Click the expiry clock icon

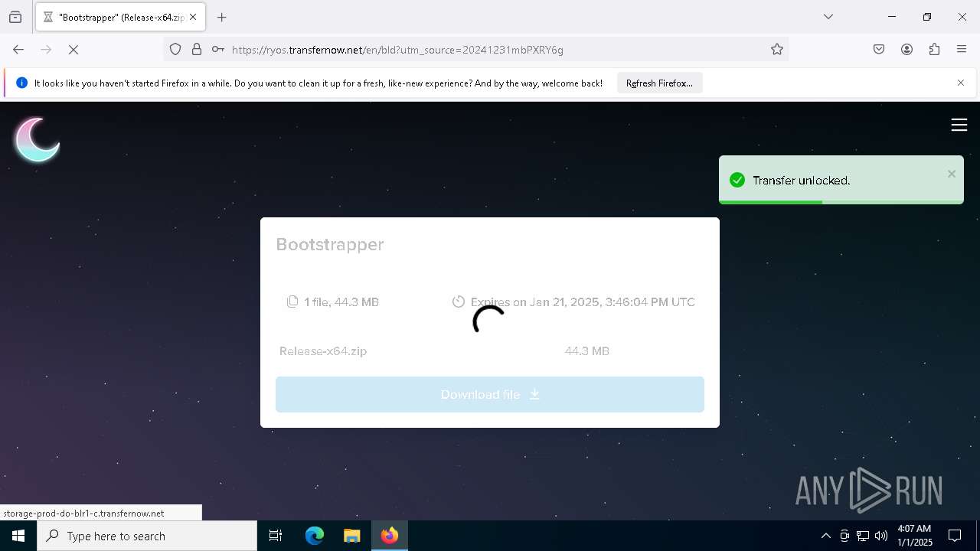(x=458, y=302)
